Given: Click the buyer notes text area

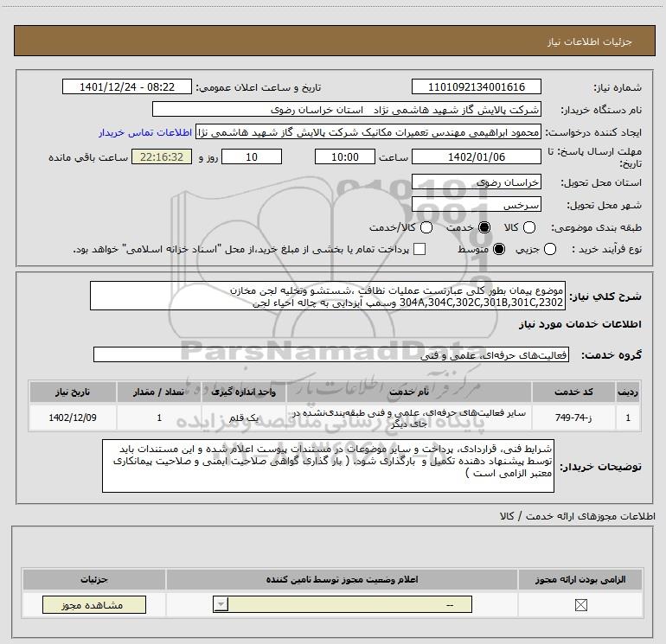Looking at the screenshot, I should click(x=328, y=466).
